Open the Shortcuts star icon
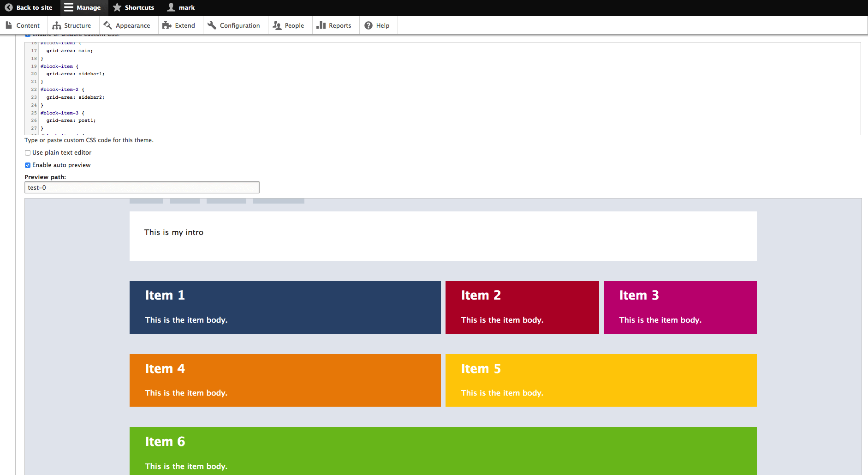The image size is (868, 475). coord(117,7)
